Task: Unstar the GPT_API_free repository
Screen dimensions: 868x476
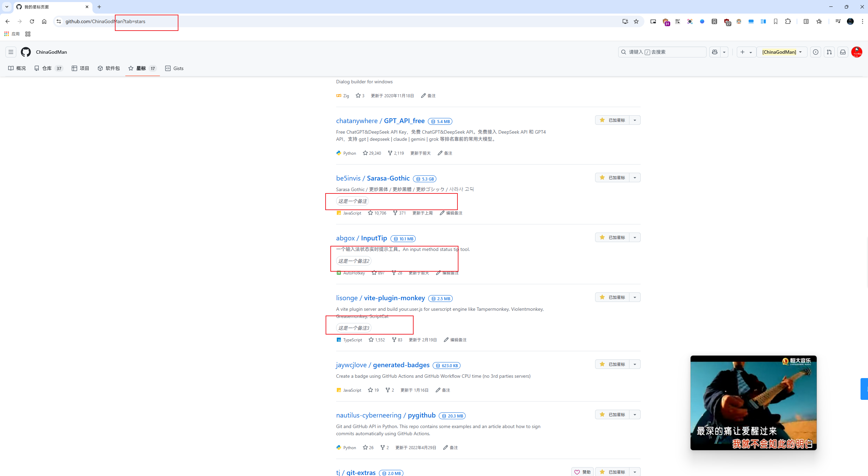Action: coord(612,120)
